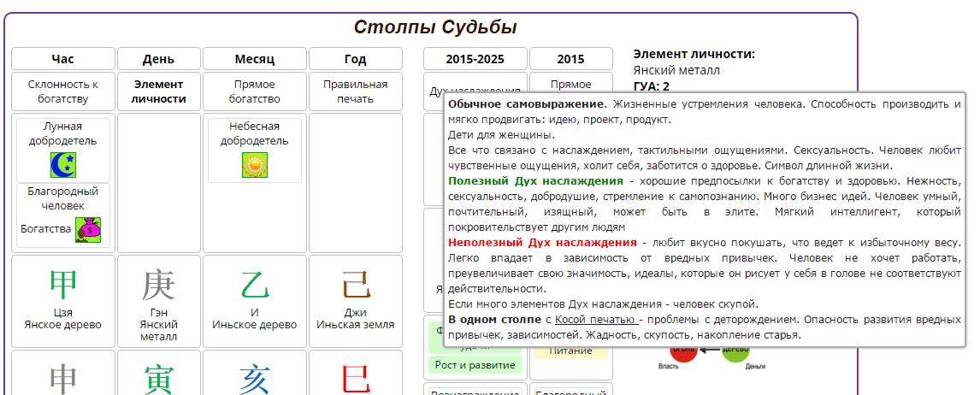Click 'Обычное самовыражение' tooltip heading

coord(528,103)
